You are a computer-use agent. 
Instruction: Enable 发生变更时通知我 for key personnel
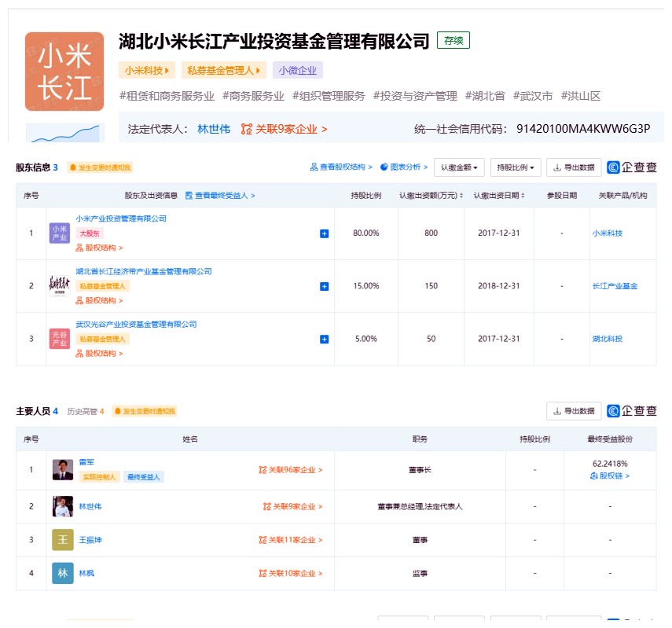tap(145, 411)
